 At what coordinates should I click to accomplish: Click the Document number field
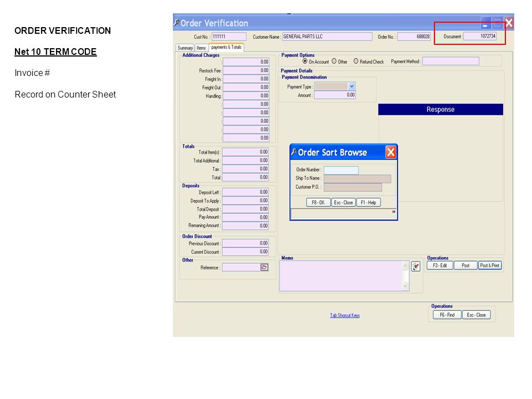pos(480,37)
